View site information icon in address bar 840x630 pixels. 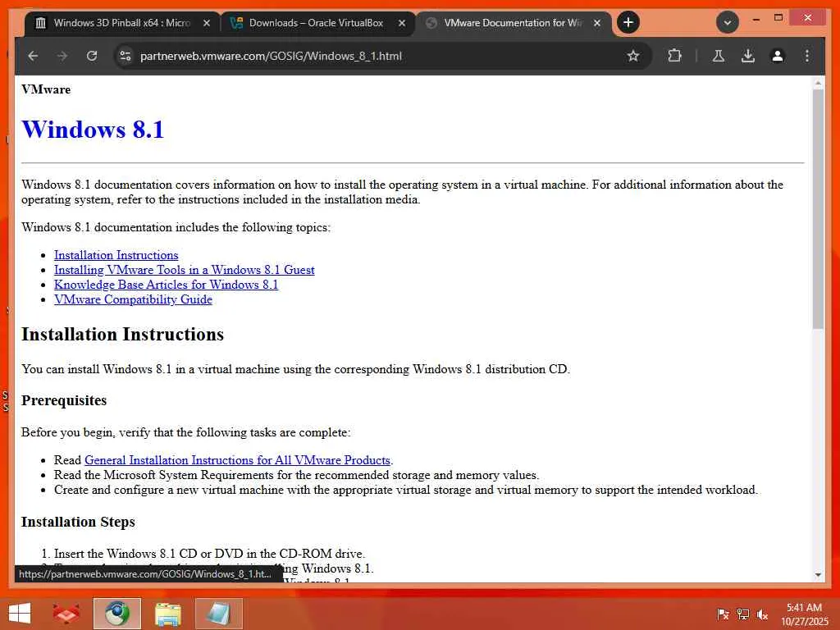tap(126, 56)
